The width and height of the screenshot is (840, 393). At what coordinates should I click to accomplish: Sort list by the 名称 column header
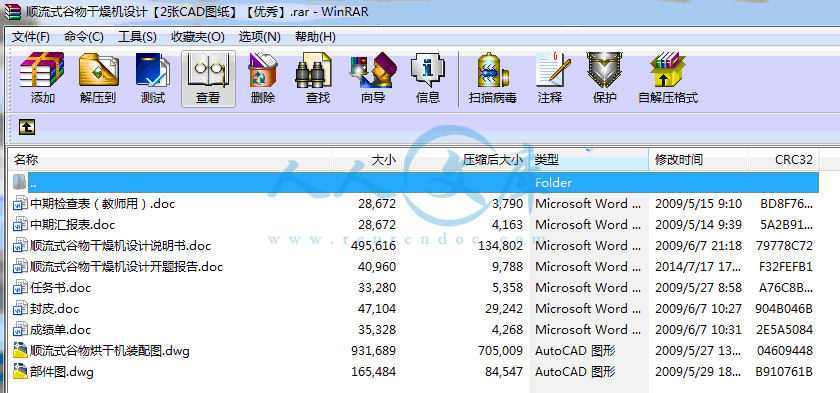tap(170, 160)
